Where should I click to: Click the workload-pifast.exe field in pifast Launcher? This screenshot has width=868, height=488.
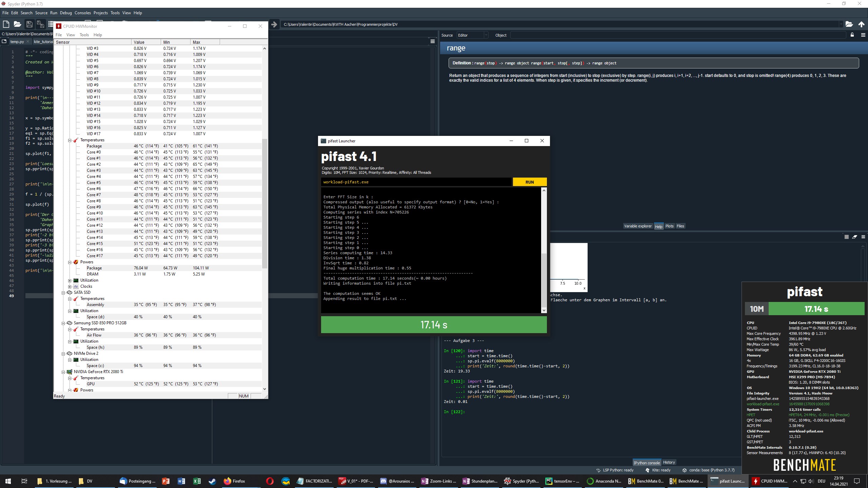point(416,182)
